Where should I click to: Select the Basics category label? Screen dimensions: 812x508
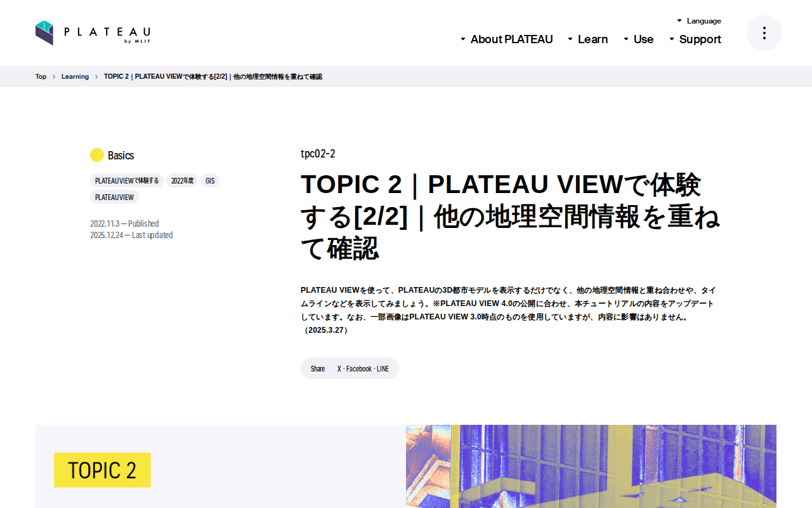(x=121, y=155)
